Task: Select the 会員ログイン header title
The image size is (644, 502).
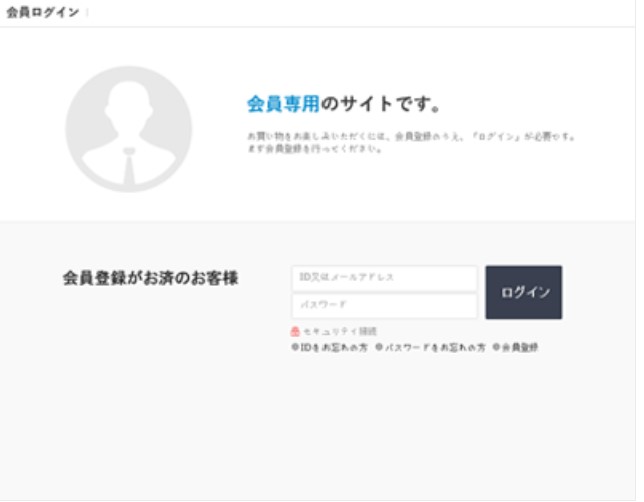Action: point(43,12)
